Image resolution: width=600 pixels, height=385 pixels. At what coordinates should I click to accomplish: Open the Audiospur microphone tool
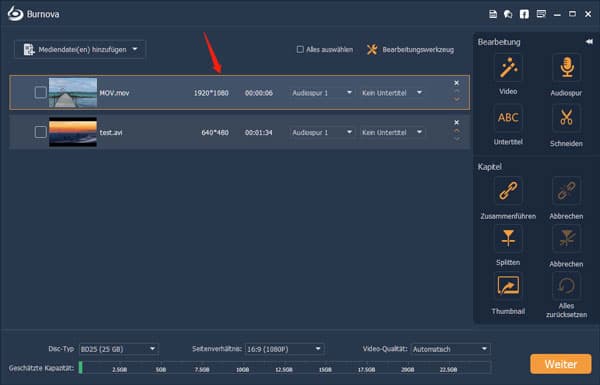pos(566,69)
